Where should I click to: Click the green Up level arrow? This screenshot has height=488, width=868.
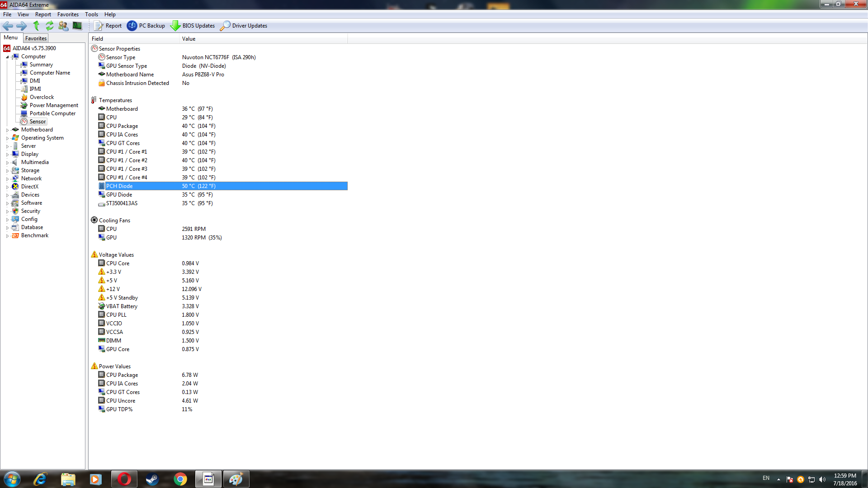pos(36,26)
